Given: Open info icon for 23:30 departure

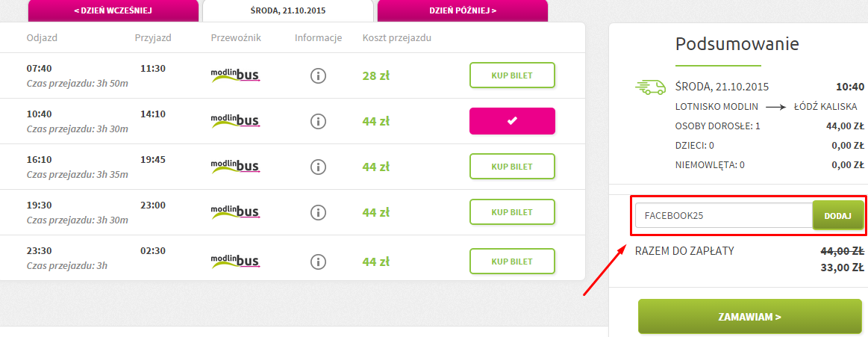Looking at the screenshot, I should click(318, 261).
